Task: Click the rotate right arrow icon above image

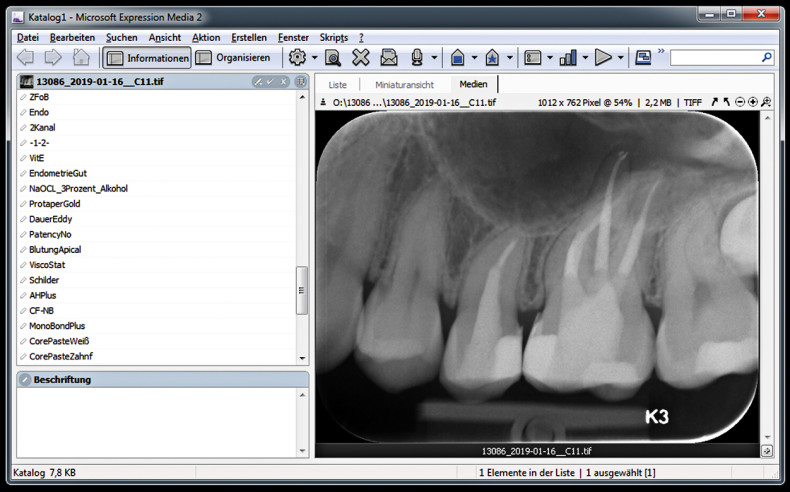Action: 714,102
